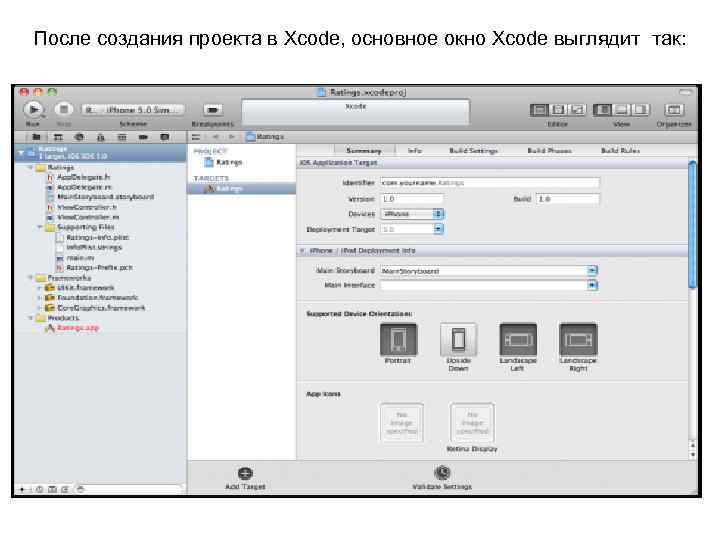Screen dimensions: 720x540
Task: Click the related files icon in jump bar
Action: point(196,137)
